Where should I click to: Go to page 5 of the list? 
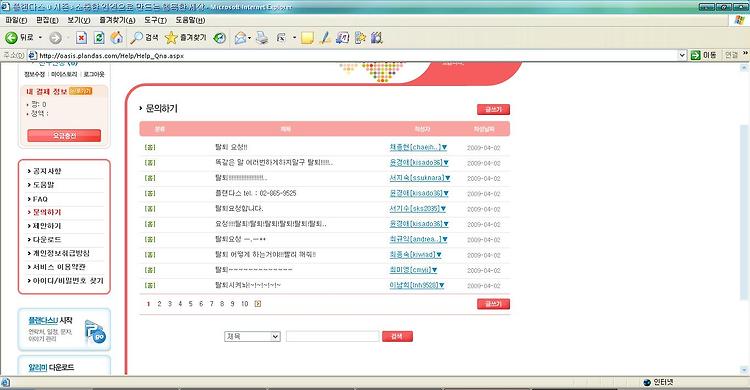click(190, 303)
